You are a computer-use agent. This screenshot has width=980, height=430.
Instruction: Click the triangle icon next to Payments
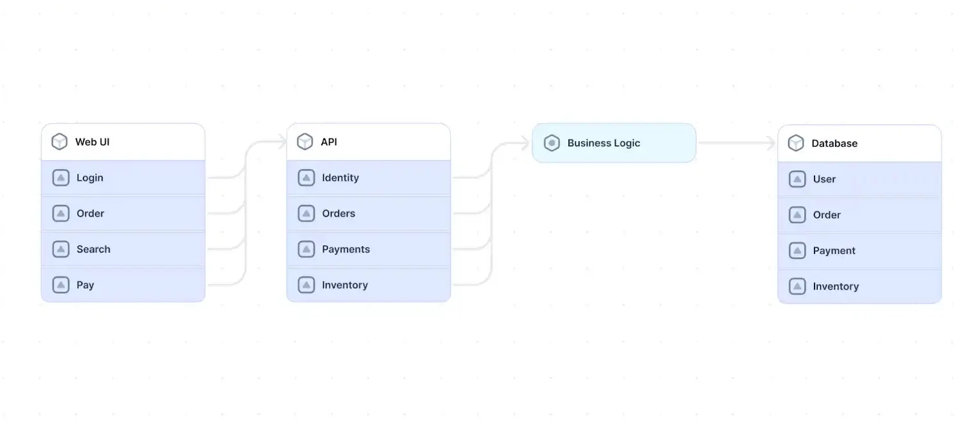pyautogui.click(x=307, y=249)
